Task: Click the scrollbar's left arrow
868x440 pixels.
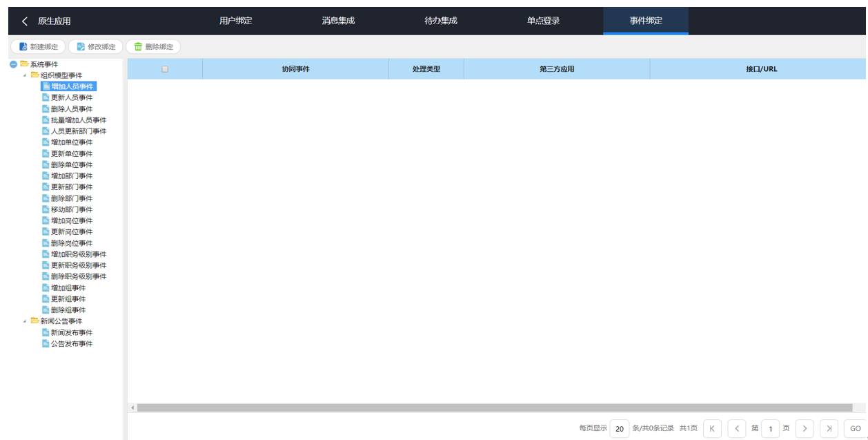Action: pyautogui.click(x=132, y=408)
